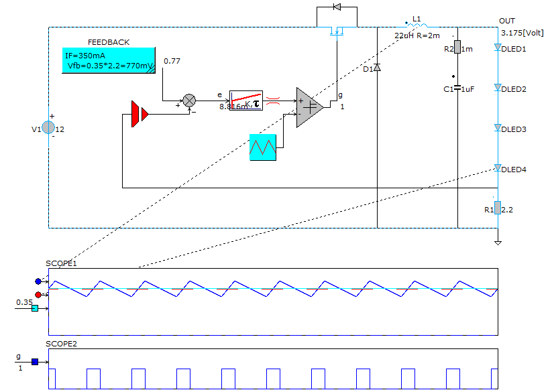Click the 0.77 reference value

point(172,61)
